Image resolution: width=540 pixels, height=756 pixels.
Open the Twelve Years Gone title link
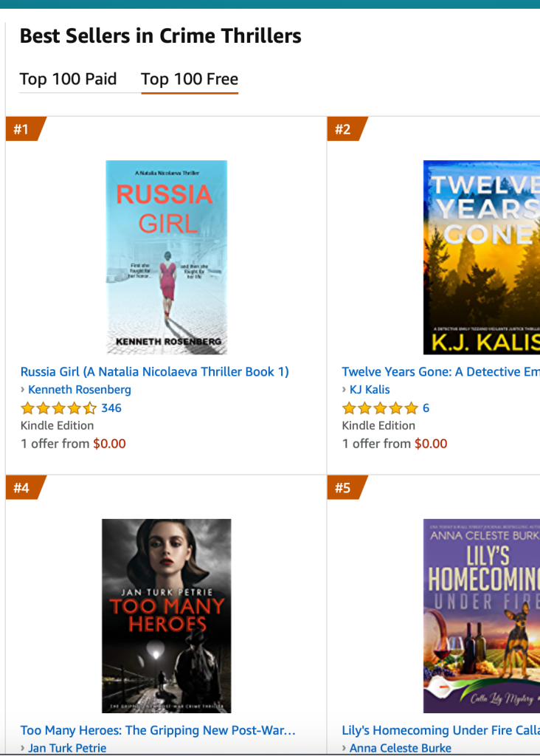click(x=440, y=371)
